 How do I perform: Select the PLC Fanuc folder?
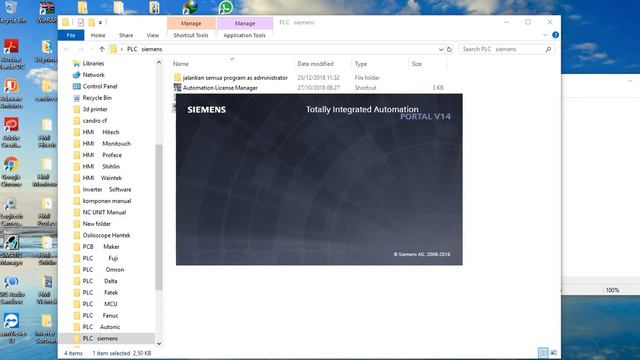100,315
